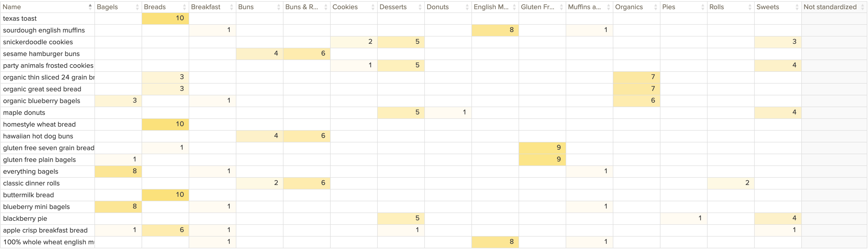Sort by Rolls using its arrow icon
This screenshot has width=868, height=249.
(750, 7)
